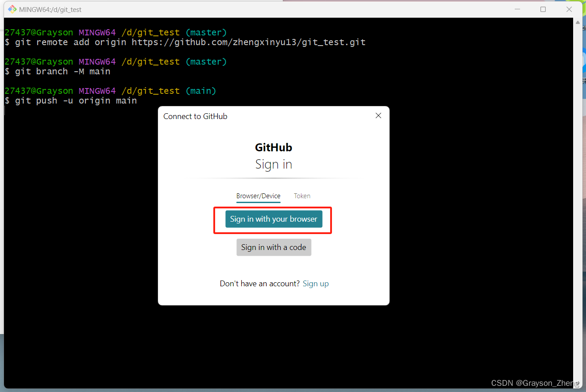586x392 pixels.
Task: Click the terminal scrollbar up arrow
Action: tap(577, 22)
